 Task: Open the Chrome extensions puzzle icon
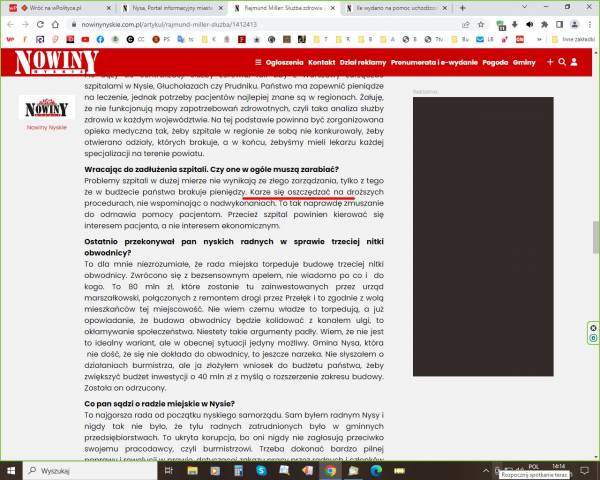(x=545, y=24)
